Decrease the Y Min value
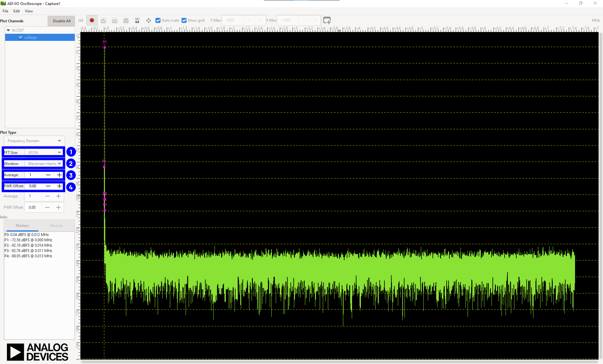Screen dimensions: 603x364 (x=304, y=20)
